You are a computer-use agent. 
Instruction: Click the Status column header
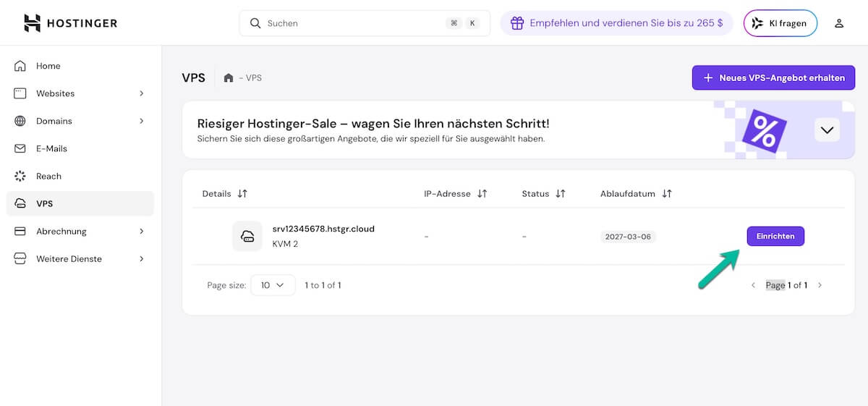coord(535,194)
